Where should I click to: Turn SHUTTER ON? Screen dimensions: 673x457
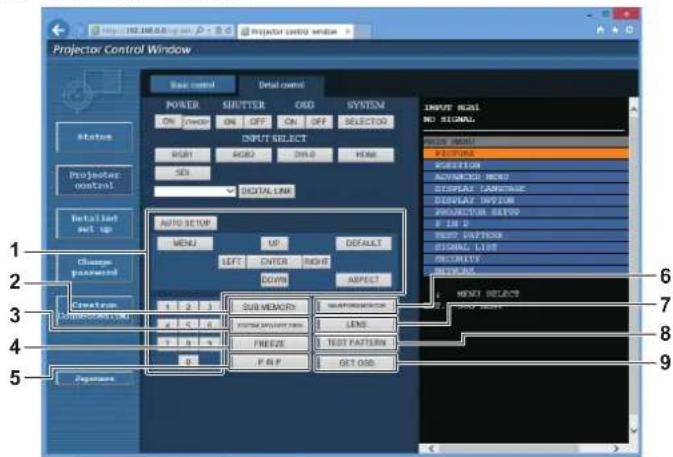229,122
